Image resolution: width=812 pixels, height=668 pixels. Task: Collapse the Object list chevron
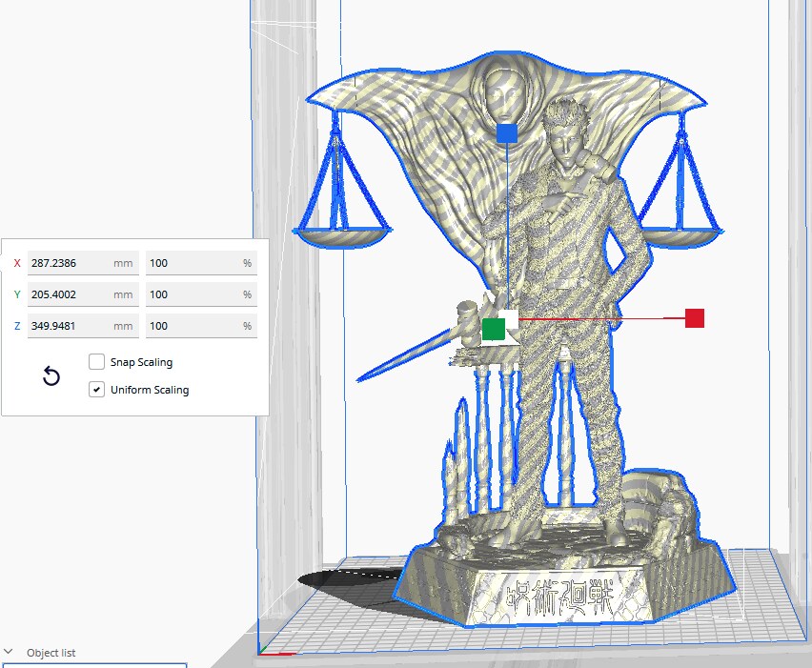pos(8,652)
